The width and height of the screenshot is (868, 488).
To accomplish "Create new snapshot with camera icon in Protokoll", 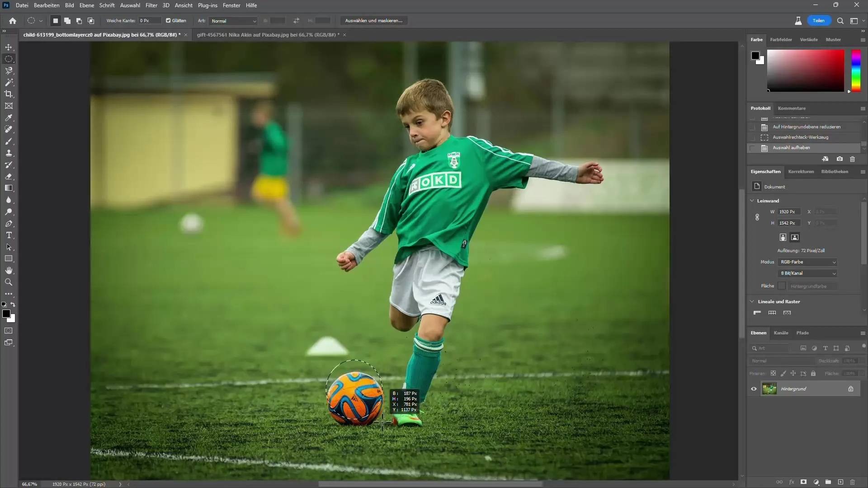I will coord(840,159).
